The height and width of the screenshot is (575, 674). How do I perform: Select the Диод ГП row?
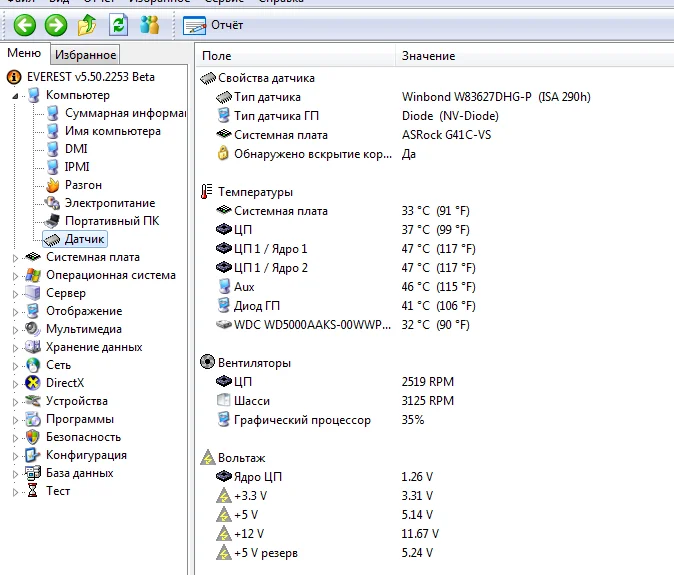(x=435, y=306)
